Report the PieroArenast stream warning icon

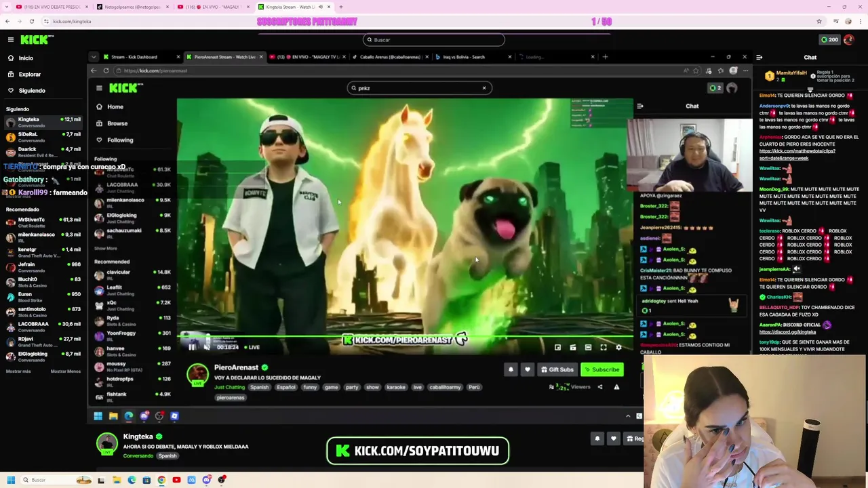coord(616,387)
